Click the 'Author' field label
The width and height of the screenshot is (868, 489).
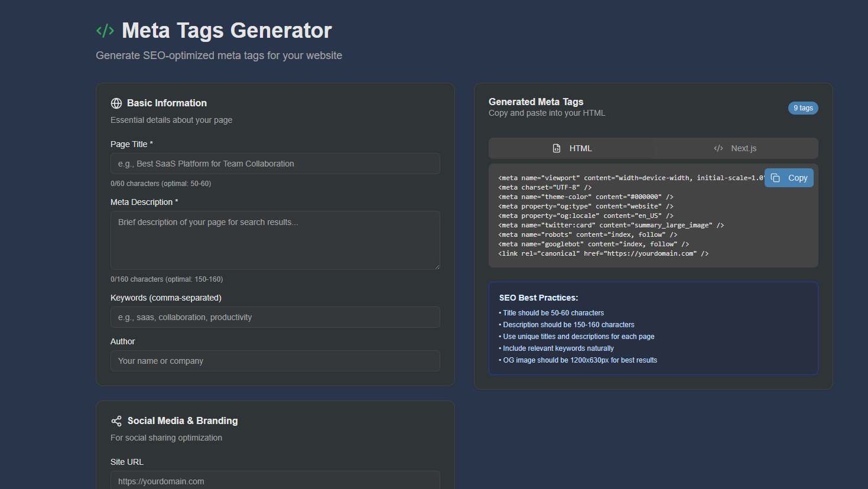(x=123, y=341)
